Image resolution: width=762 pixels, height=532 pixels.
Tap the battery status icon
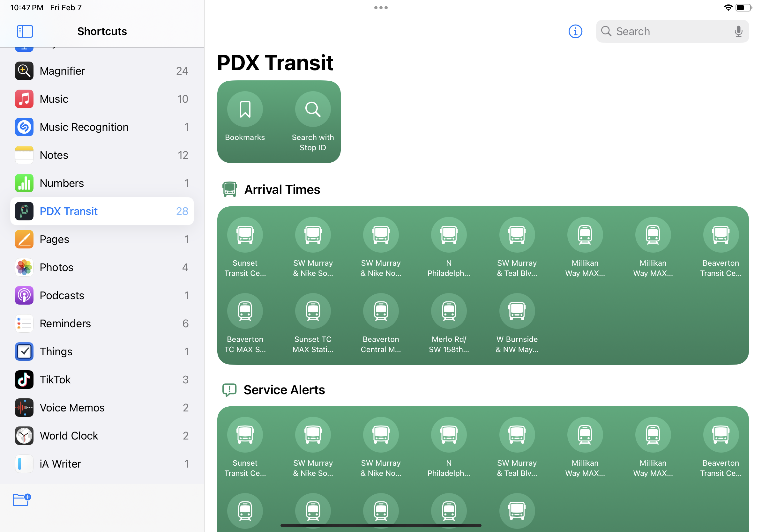point(743,8)
